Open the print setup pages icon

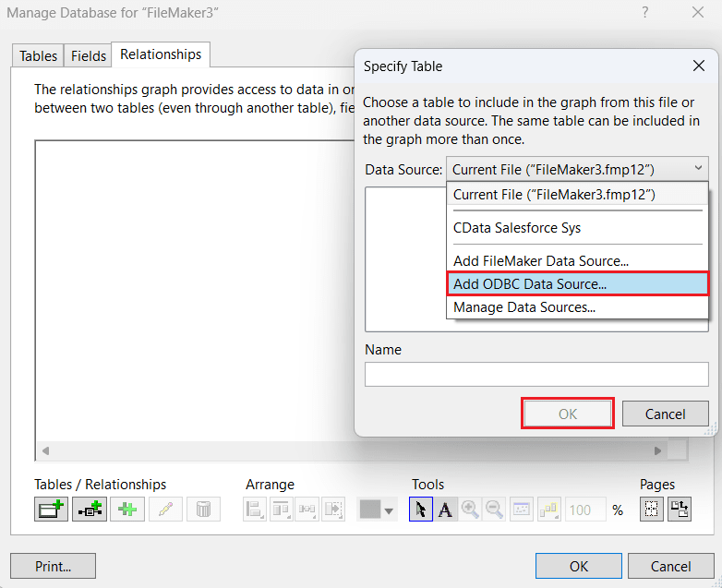680,510
